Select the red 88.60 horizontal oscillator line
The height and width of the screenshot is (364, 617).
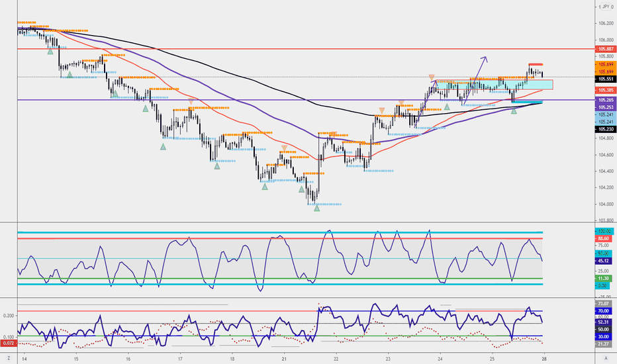280,238
